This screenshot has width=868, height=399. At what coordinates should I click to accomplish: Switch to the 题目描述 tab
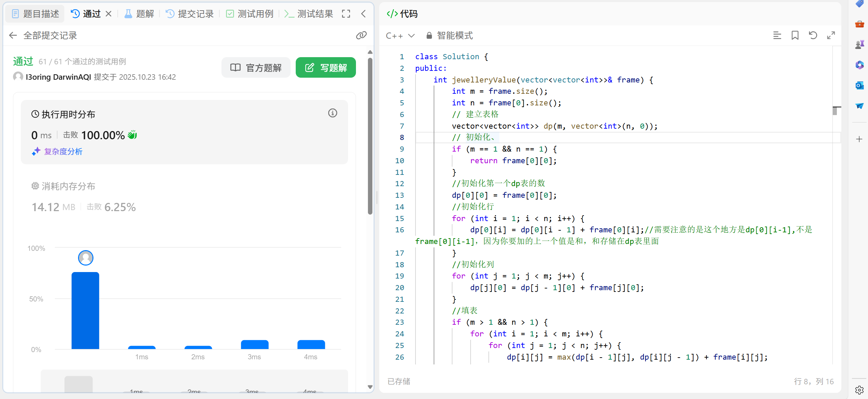[35, 14]
